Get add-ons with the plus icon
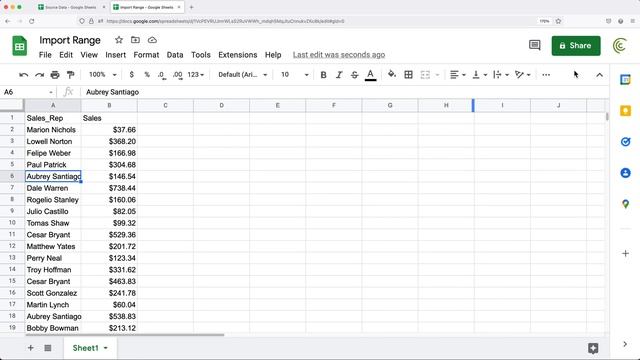The width and height of the screenshot is (640, 360). click(625, 253)
